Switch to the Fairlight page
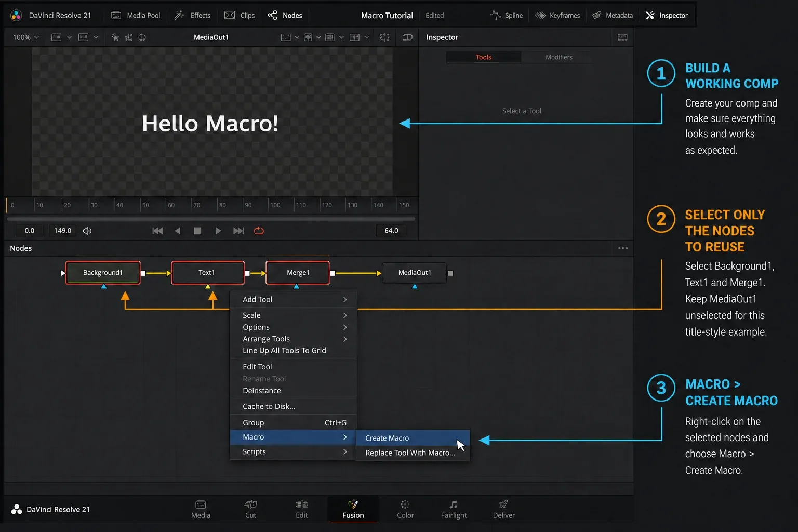The width and height of the screenshot is (798, 532). pos(454,510)
